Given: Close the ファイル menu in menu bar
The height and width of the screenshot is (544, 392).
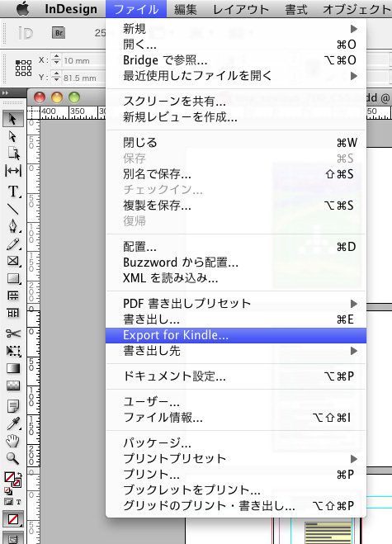Looking at the screenshot, I should tap(136, 9).
